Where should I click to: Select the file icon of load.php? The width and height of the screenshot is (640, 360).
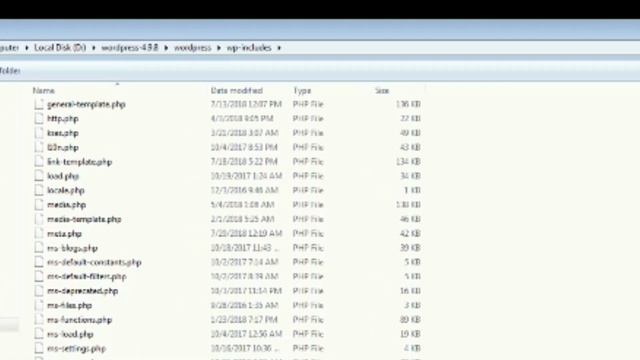point(39,176)
